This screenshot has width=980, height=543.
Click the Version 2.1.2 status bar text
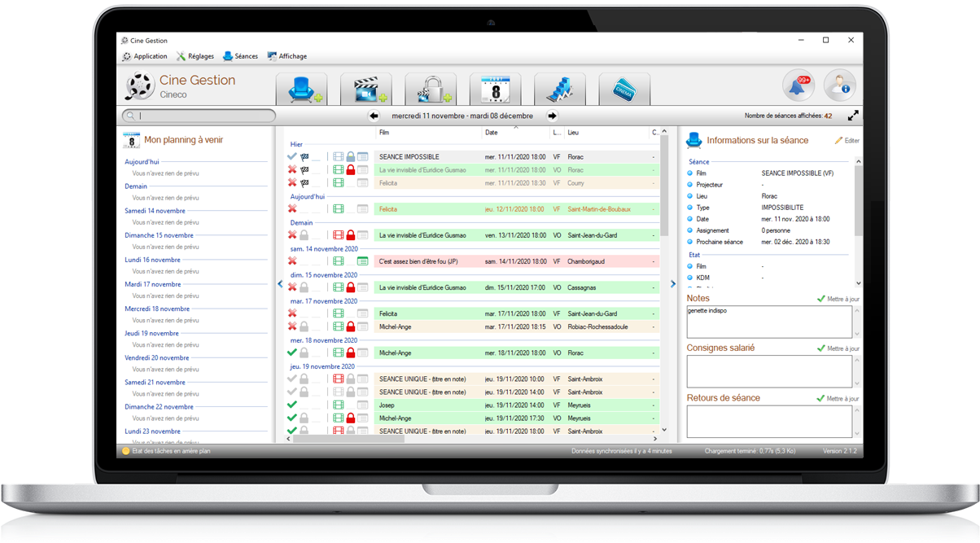click(x=838, y=451)
